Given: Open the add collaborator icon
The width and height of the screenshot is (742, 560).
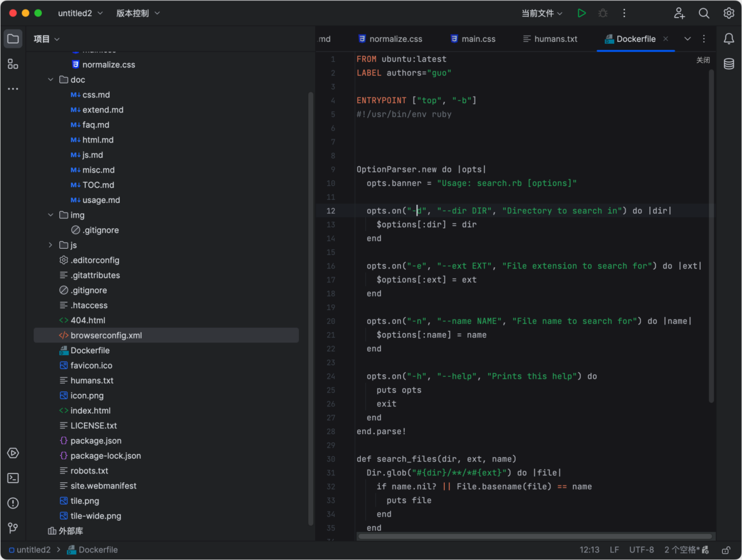Looking at the screenshot, I should pyautogui.click(x=679, y=13).
